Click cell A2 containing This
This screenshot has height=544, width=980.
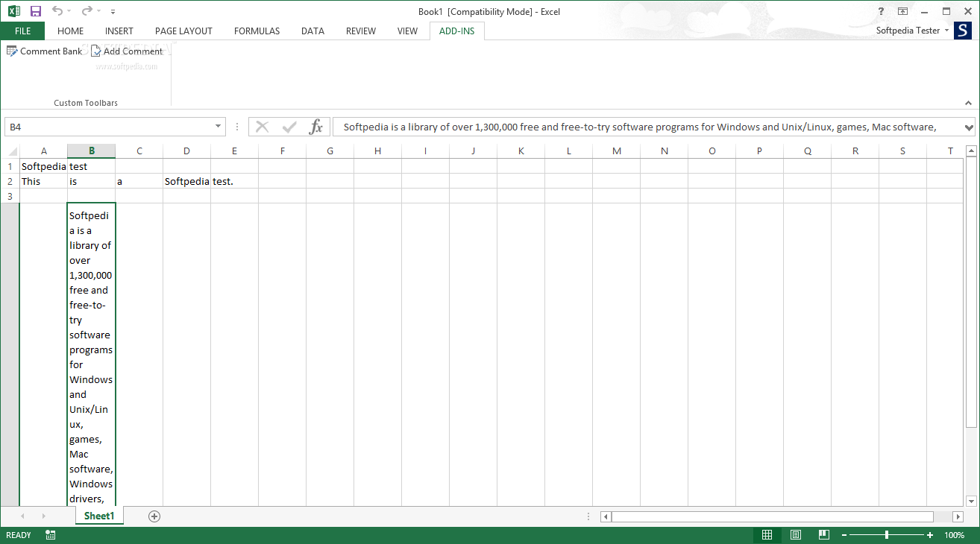(x=43, y=181)
